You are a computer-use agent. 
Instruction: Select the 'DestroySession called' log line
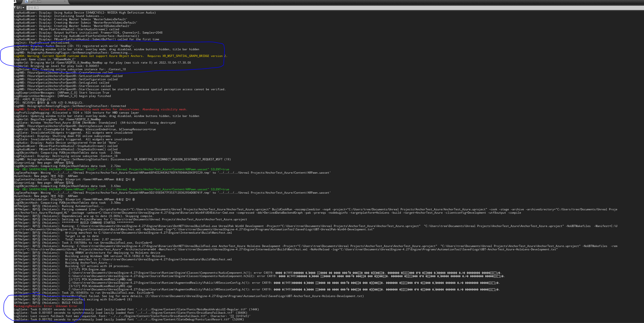coord(64,126)
